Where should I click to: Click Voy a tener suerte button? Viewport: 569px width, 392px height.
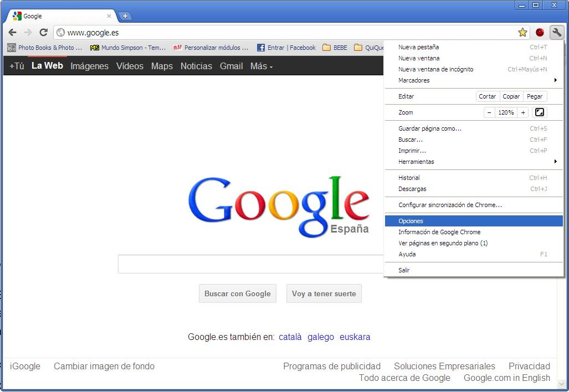coord(324,294)
